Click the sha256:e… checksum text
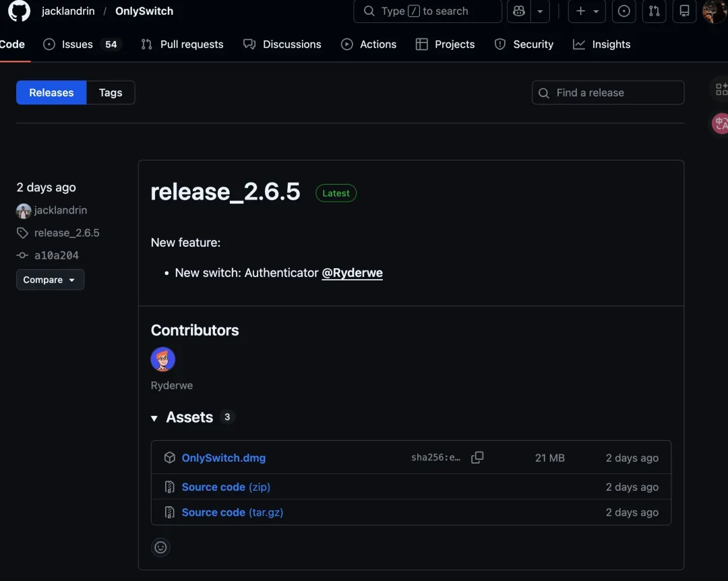Image resolution: width=728 pixels, height=581 pixels. point(435,458)
